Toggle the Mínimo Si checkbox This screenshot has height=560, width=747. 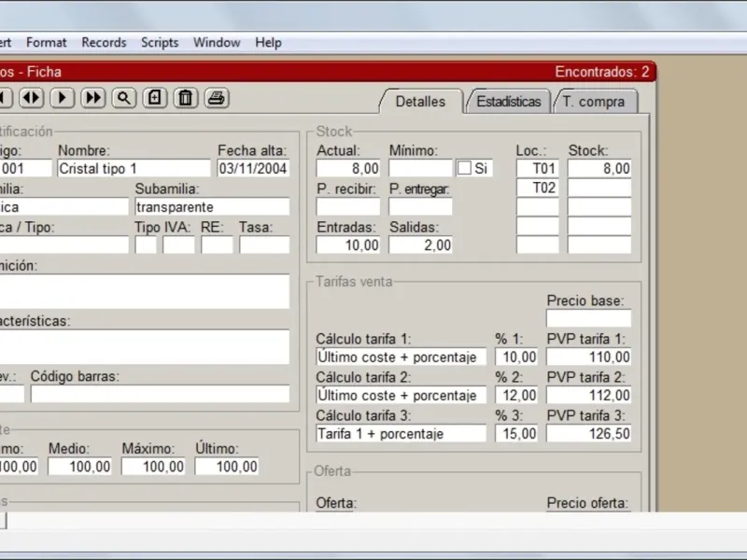464,168
